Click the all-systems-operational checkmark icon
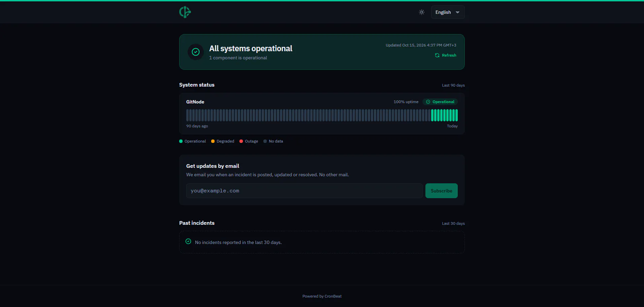Image resolution: width=644 pixels, height=307 pixels. [x=196, y=52]
